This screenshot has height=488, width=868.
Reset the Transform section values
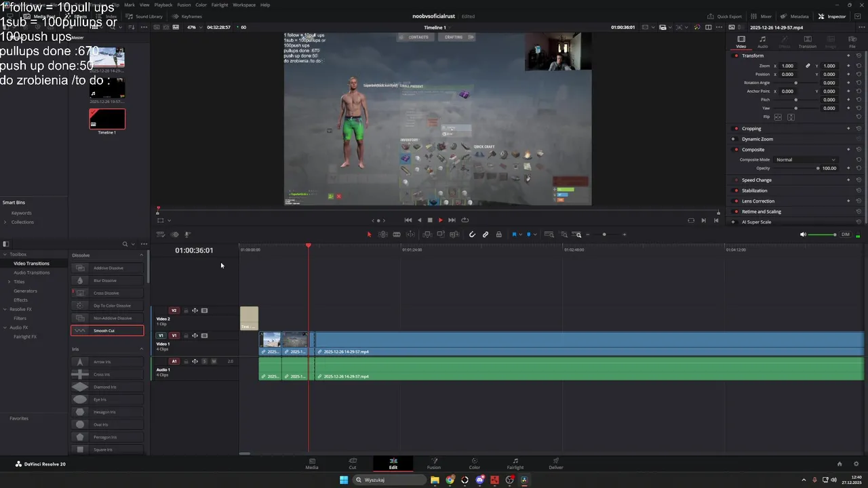click(859, 56)
